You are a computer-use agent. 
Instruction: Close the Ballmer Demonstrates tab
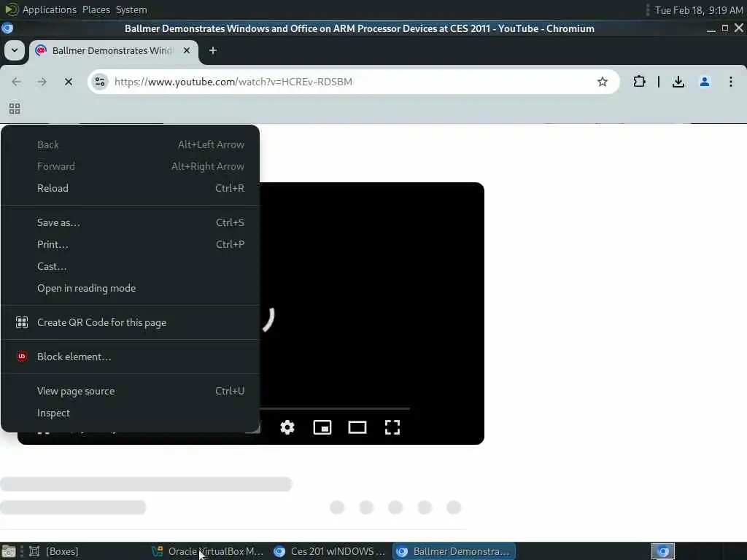187,50
